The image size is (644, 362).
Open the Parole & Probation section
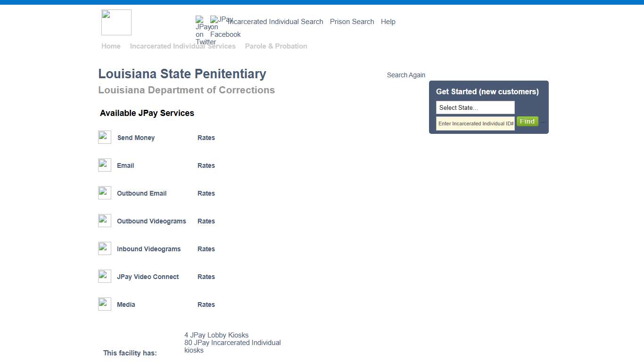tap(276, 46)
